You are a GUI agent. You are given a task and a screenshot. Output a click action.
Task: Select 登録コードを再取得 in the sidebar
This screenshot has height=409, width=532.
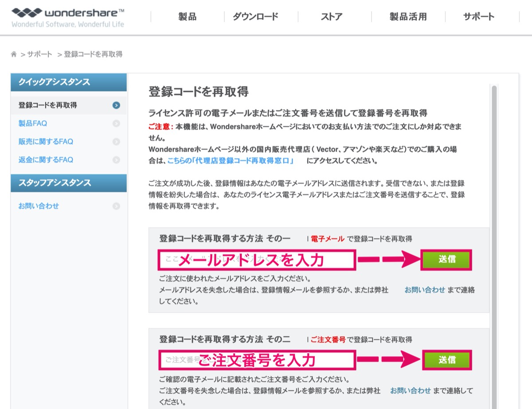click(69, 105)
